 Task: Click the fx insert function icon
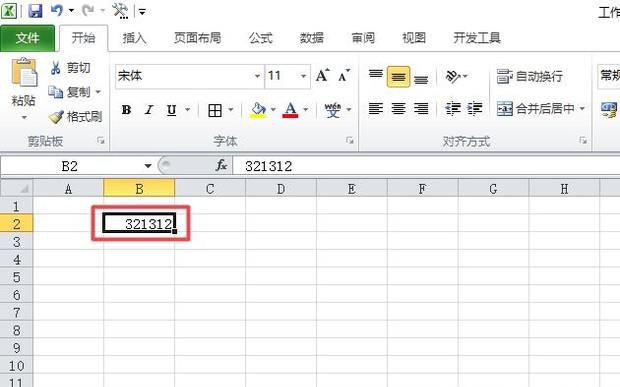tap(221, 166)
